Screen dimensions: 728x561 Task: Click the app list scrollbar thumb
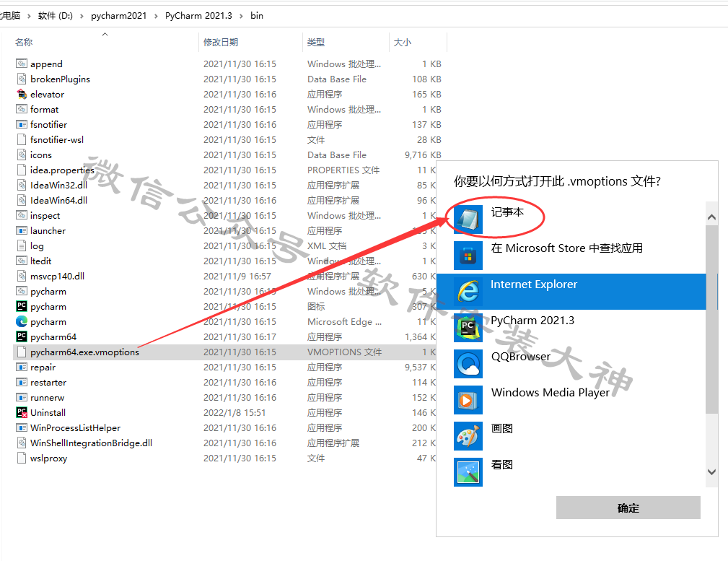(x=711, y=319)
